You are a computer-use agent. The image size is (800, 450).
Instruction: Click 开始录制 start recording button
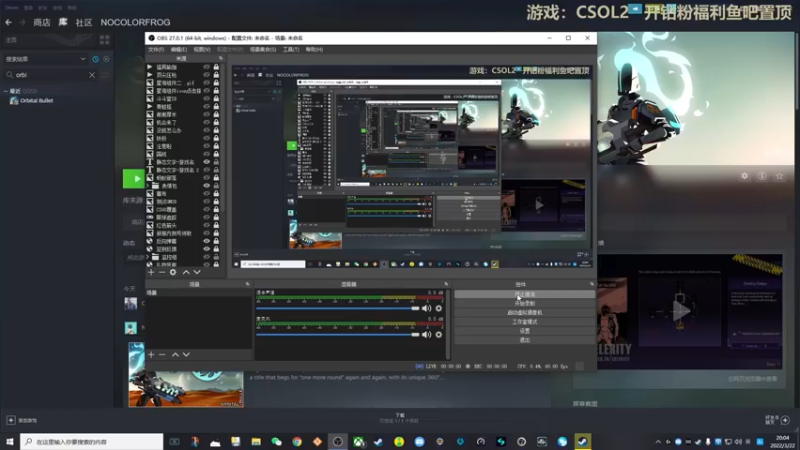pos(524,304)
